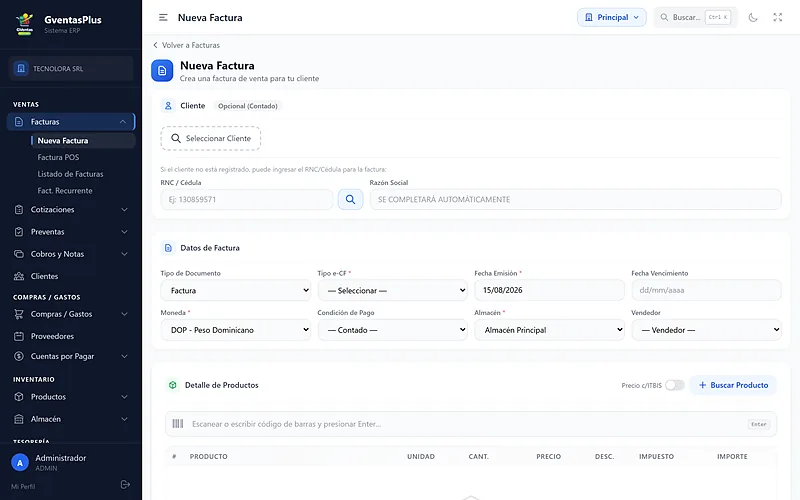Expand the Productos sidebar chevron
This screenshot has width=800, height=500.
point(124,397)
